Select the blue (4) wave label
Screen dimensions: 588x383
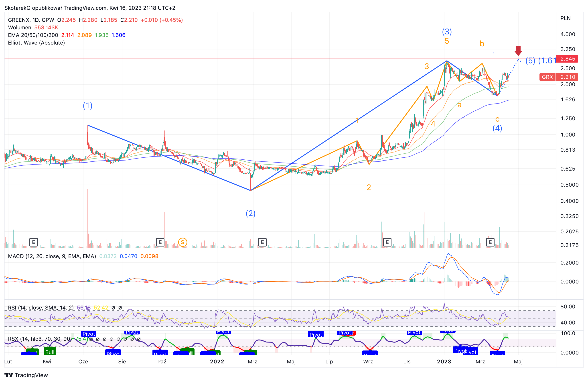pos(497,128)
